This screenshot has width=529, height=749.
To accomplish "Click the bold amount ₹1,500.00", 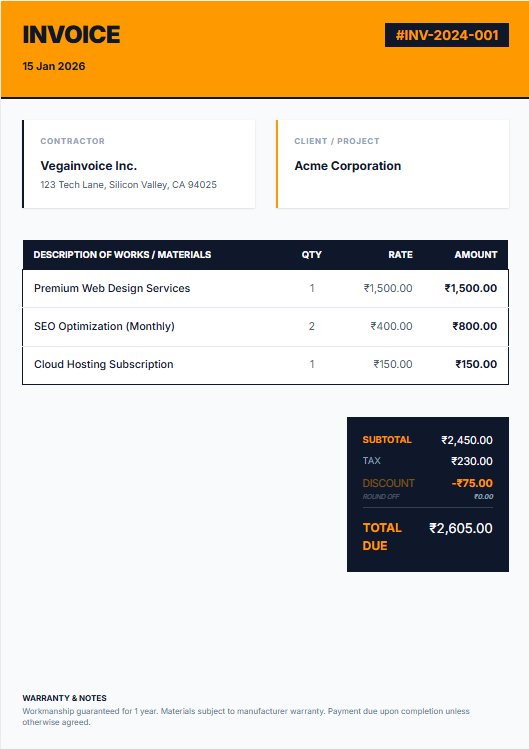I will pyautogui.click(x=471, y=288).
